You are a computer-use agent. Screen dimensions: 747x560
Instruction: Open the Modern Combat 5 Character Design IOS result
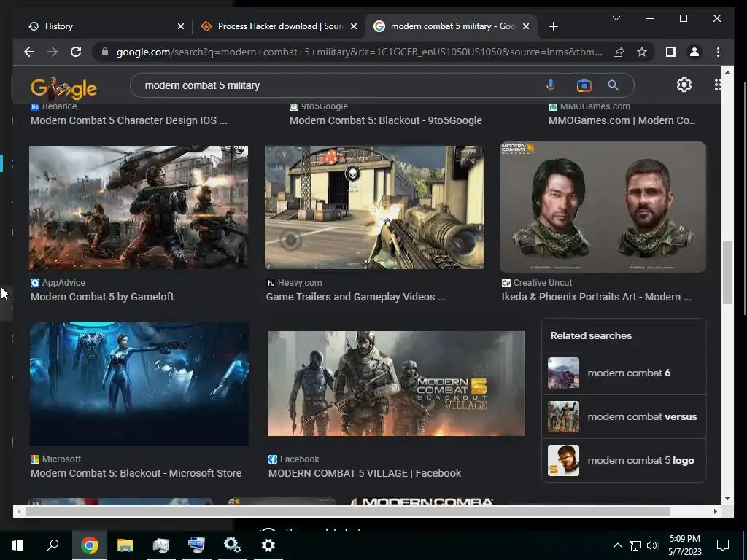click(x=128, y=120)
